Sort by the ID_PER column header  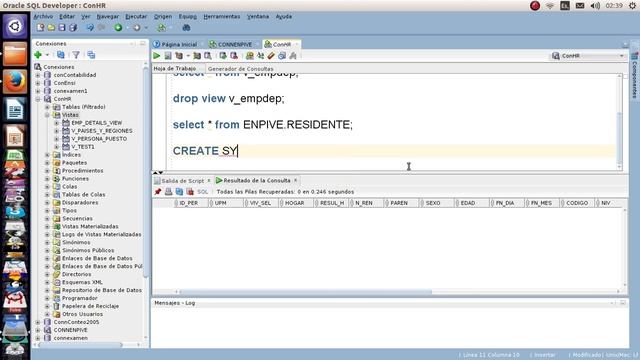191,203
